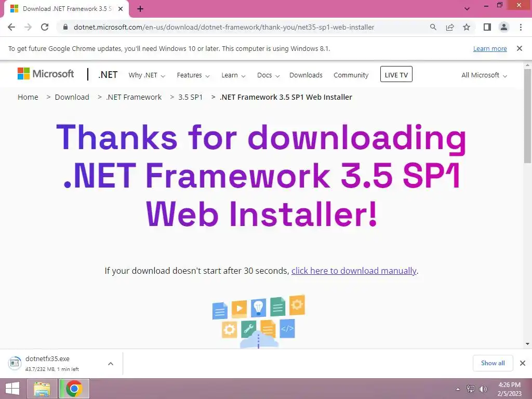Click the download illustration graphic
The image size is (532, 399).
pyautogui.click(x=259, y=322)
